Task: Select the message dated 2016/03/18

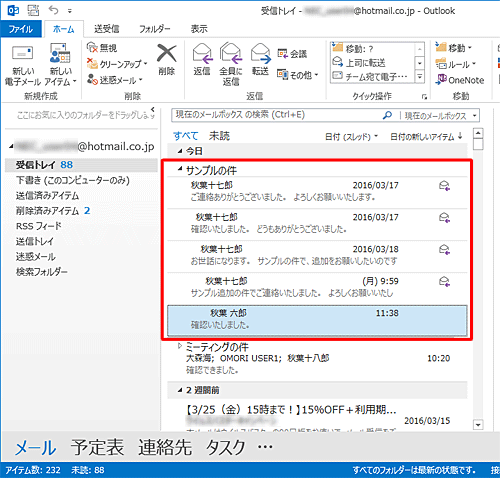Action: [317, 256]
